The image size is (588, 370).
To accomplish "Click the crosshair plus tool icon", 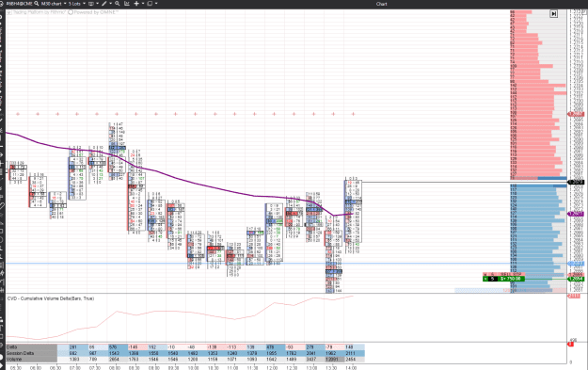I will [136, 4].
